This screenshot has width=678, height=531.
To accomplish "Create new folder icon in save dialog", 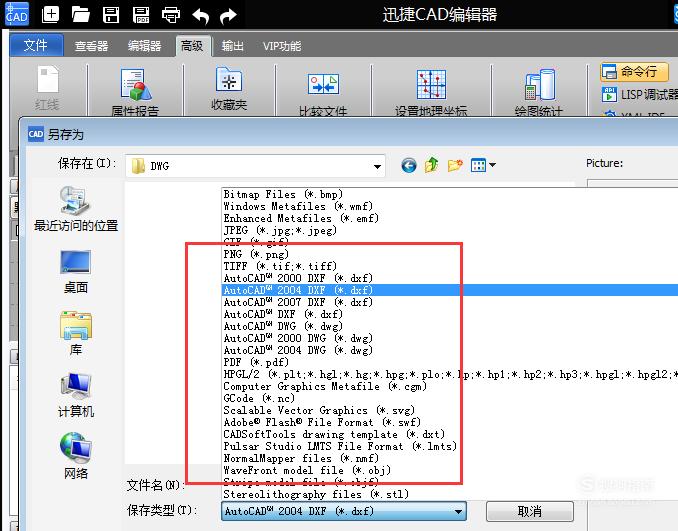I will point(455,165).
